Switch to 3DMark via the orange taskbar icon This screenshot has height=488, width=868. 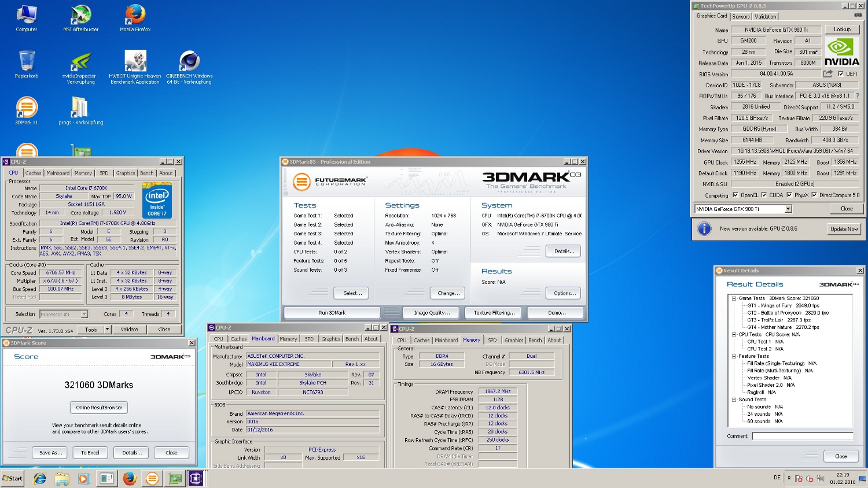[152, 478]
